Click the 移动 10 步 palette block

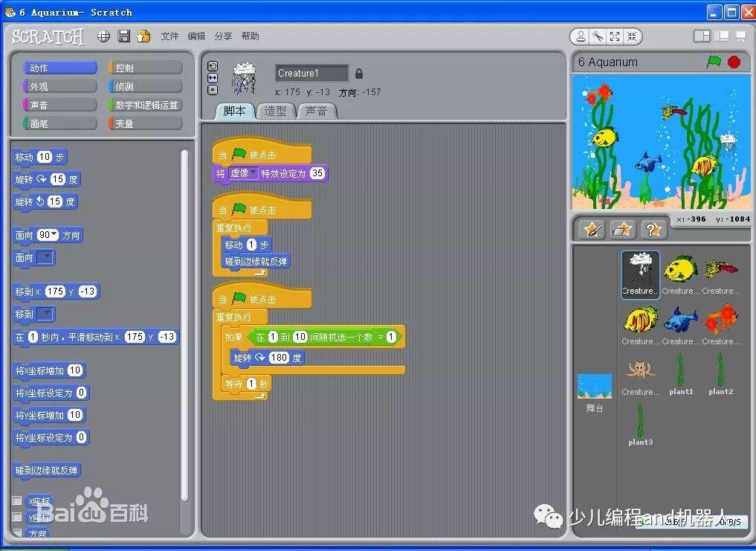pos(39,157)
